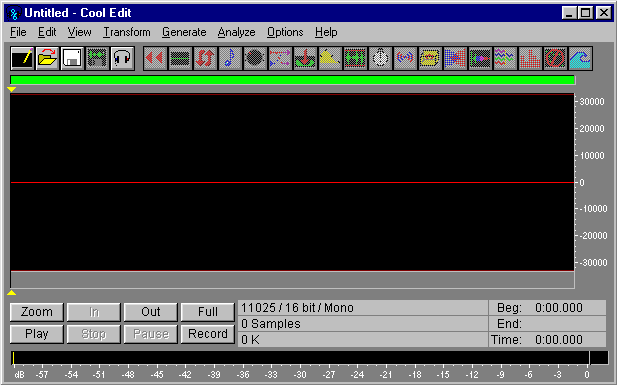Click the black circle toolbar icon

pos(255,59)
